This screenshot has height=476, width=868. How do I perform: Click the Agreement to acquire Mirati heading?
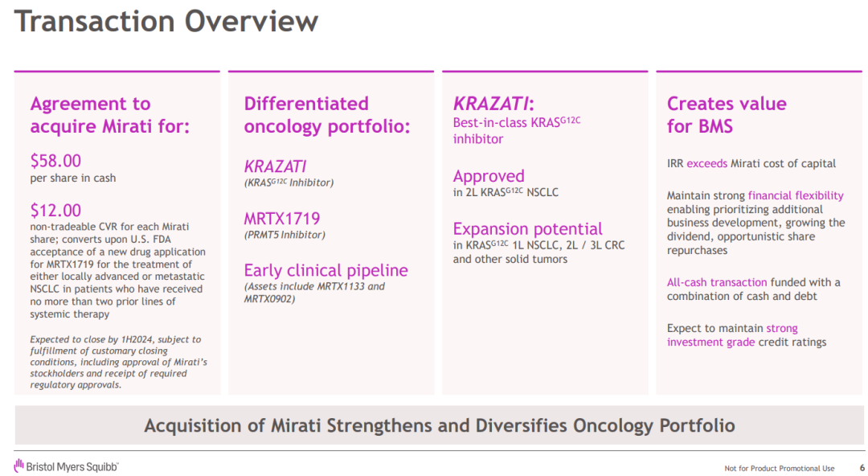point(110,115)
